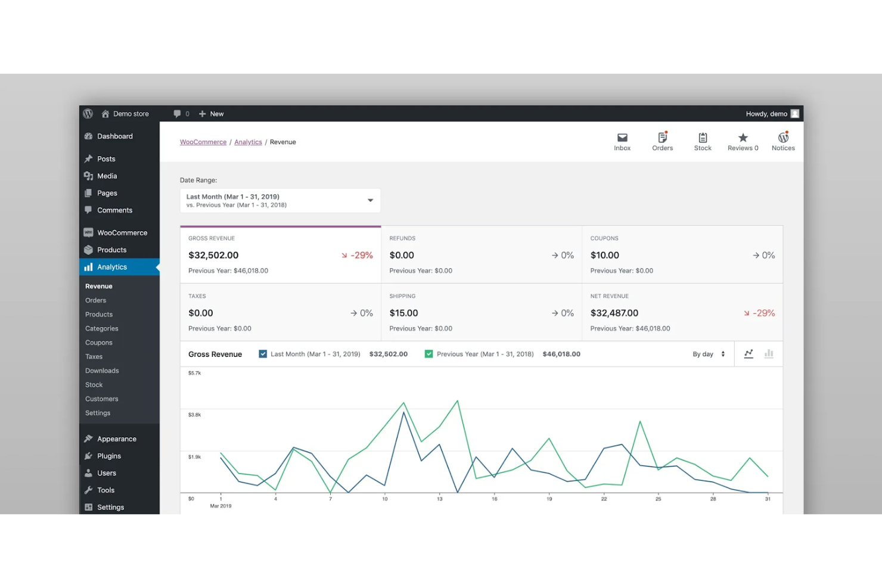The width and height of the screenshot is (882, 588).
Task: Toggle the Comments counter in the admin bar
Action: pyautogui.click(x=181, y=113)
